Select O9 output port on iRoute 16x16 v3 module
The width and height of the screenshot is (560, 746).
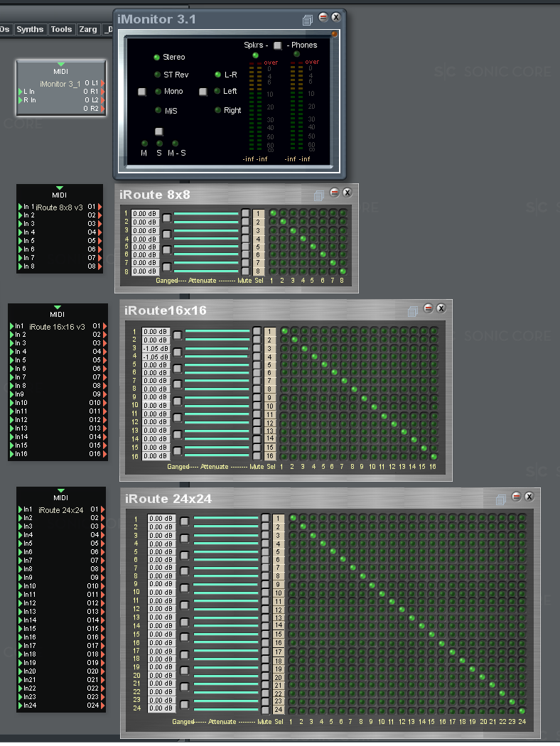[104, 394]
